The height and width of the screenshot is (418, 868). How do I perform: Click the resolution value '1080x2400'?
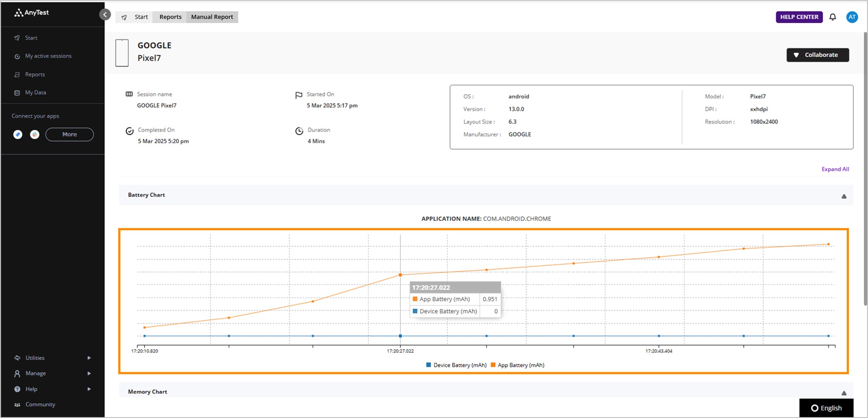click(x=764, y=122)
